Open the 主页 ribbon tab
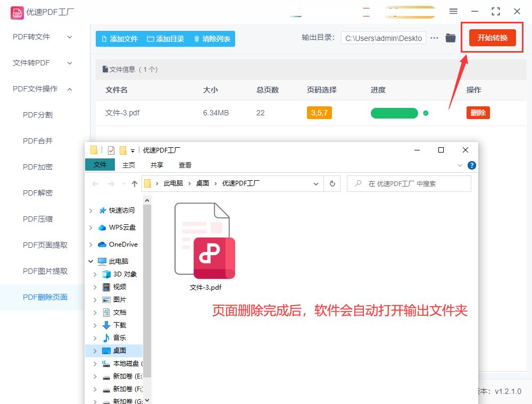This screenshot has width=532, height=404. pos(129,165)
